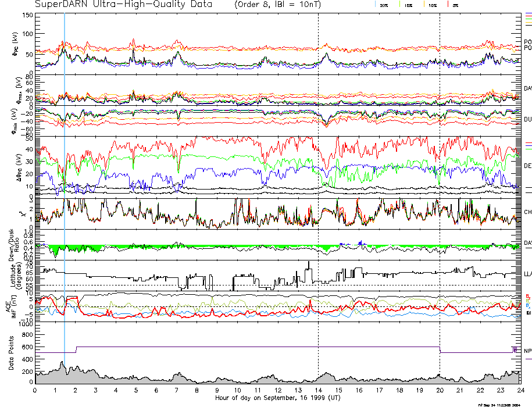Click hour 24 tick label on x-axis
This screenshot has height=407, width=532.
(x=520, y=391)
